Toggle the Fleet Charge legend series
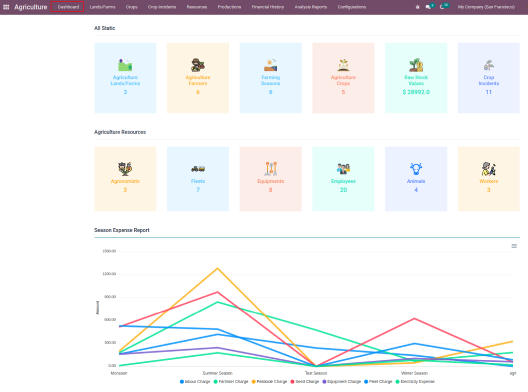The image size is (528, 392). pos(378,382)
